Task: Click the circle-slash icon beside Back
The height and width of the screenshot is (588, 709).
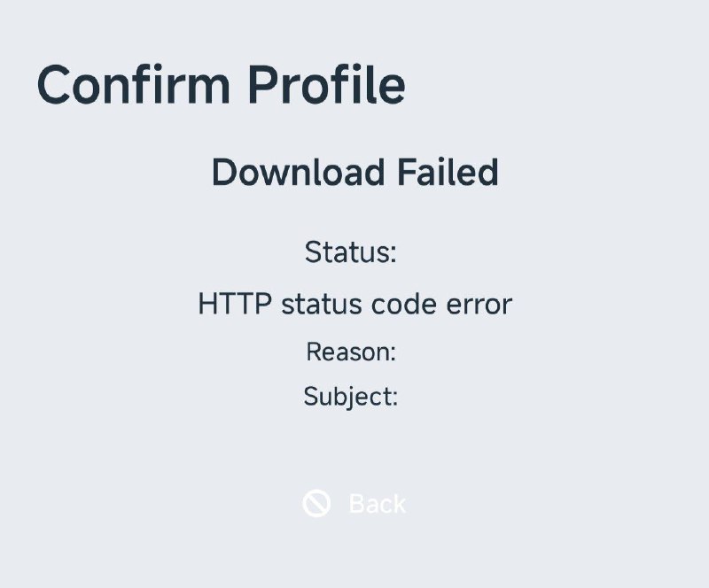Action: 316,504
